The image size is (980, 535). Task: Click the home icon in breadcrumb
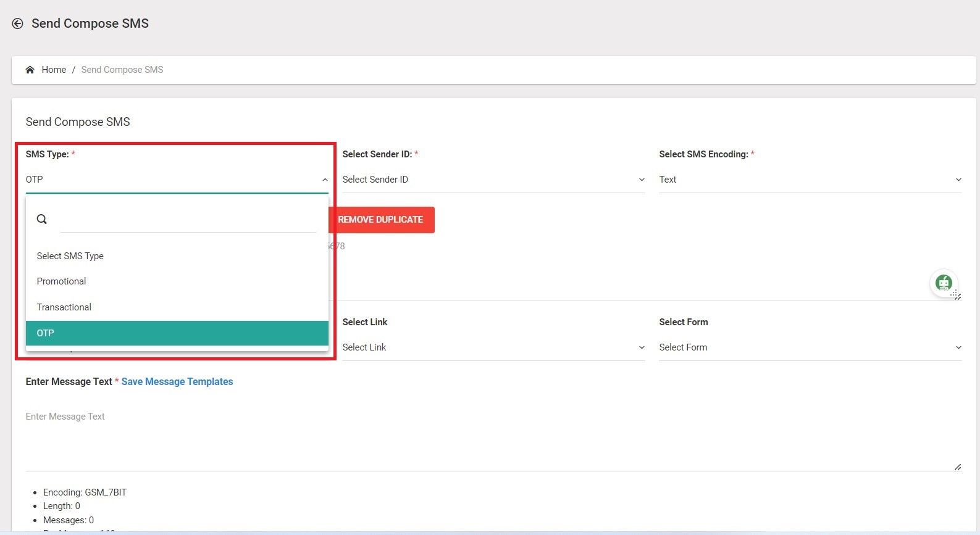(x=30, y=70)
